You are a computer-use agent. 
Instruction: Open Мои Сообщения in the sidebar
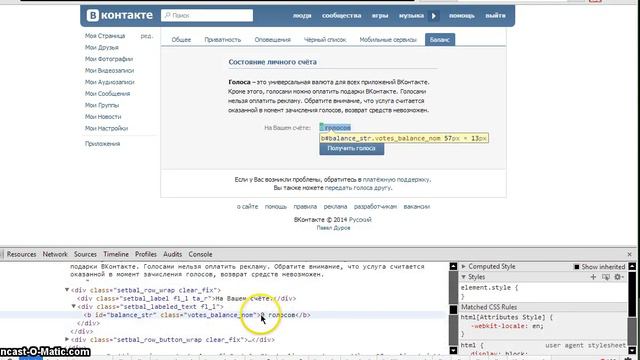(x=107, y=93)
